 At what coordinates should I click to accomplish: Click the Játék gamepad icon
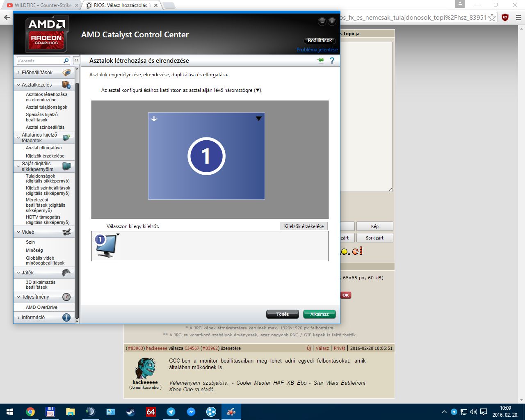click(66, 272)
